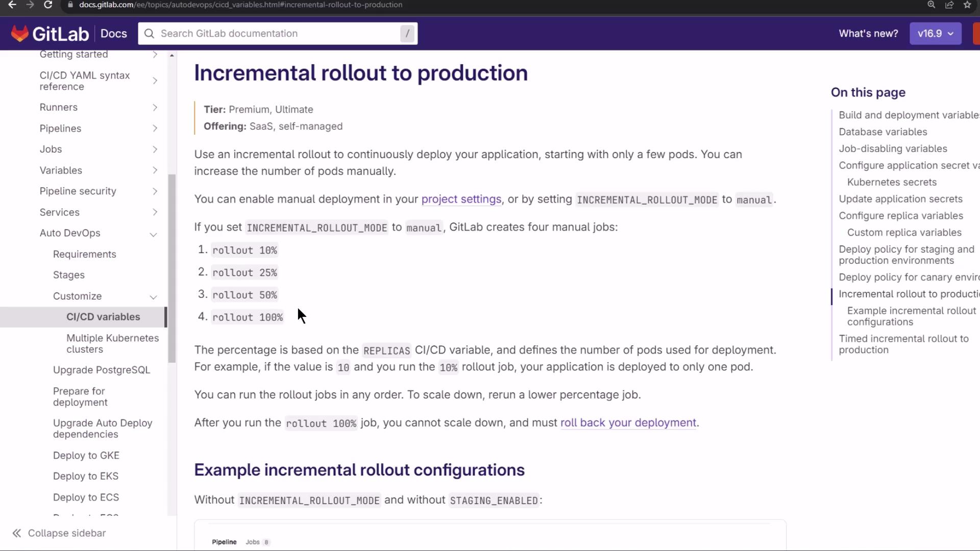Viewport: 980px width, 551px height.
Task: Collapse the Customize subsection
Action: (x=153, y=297)
